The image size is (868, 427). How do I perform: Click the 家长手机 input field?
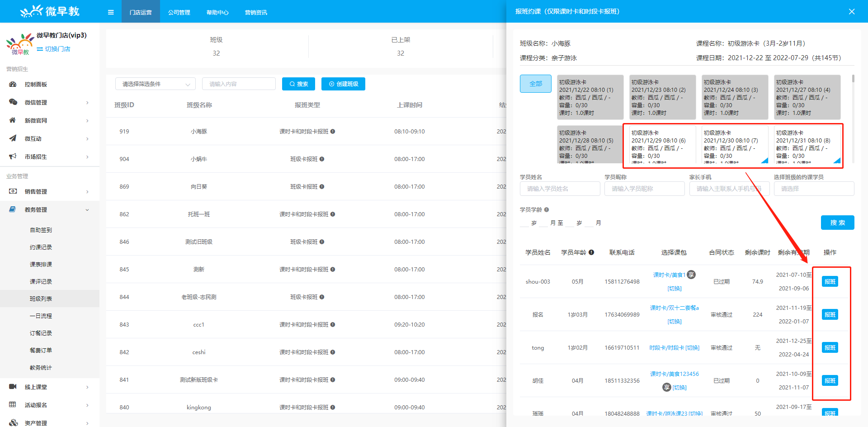(729, 189)
